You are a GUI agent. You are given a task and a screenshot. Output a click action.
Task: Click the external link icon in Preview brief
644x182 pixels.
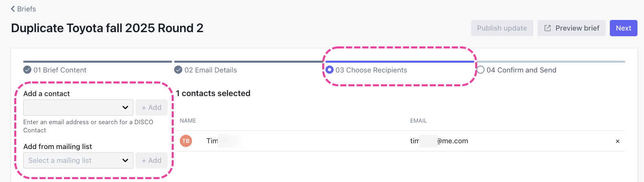pos(548,28)
